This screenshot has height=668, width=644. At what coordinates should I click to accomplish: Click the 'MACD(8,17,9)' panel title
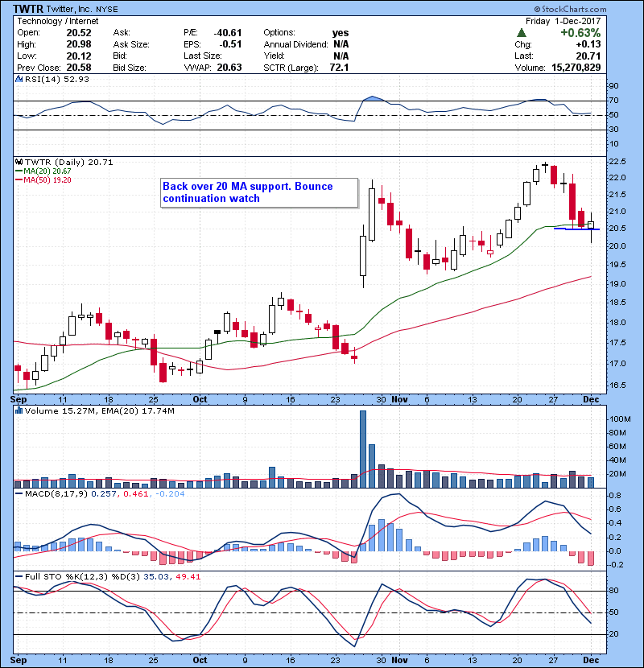coord(56,494)
